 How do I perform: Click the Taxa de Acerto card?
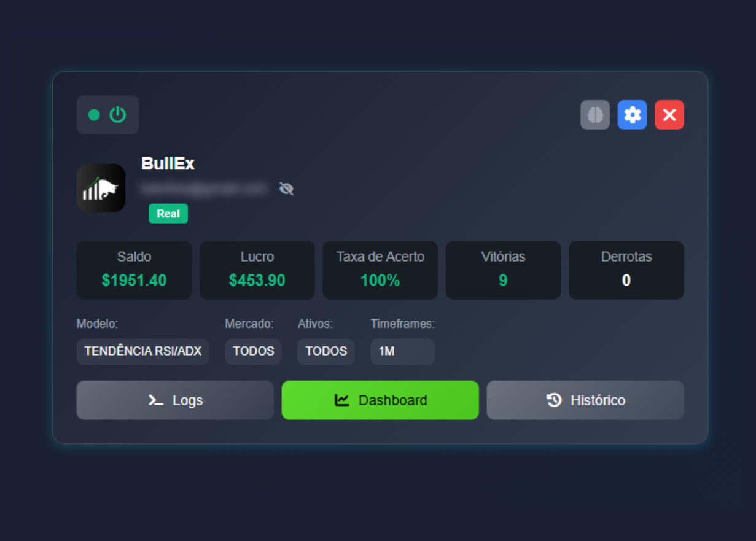click(x=380, y=270)
